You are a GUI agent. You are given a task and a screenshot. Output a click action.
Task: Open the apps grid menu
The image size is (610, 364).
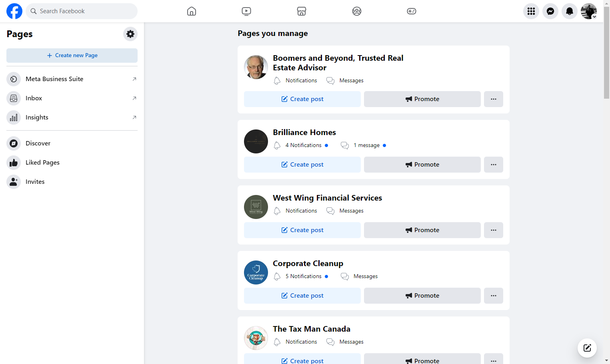531,11
